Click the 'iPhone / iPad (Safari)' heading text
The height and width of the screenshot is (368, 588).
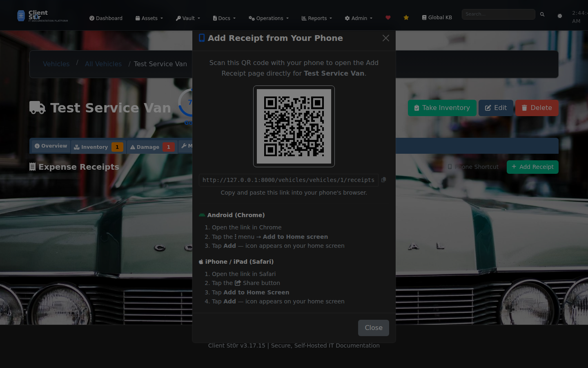(x=239, y=262)
